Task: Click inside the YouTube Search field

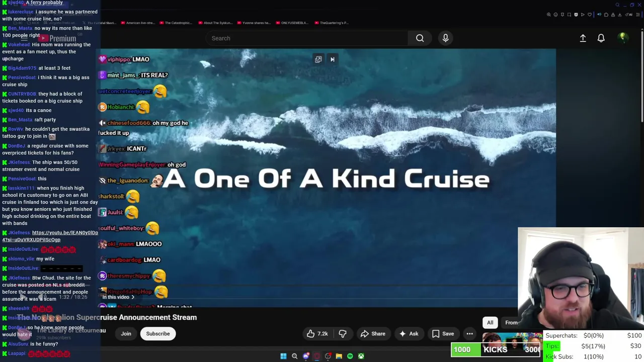Action: coord(307,38)
